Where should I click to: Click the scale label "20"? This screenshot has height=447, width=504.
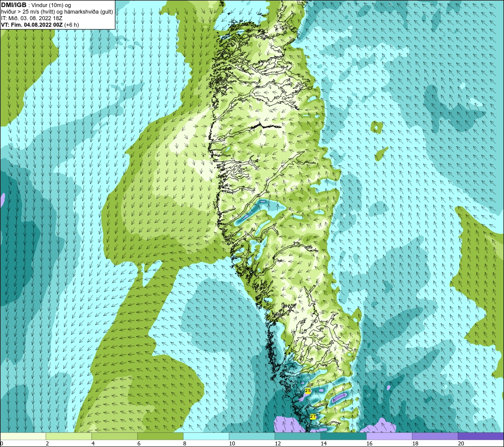tap(461, 444)
